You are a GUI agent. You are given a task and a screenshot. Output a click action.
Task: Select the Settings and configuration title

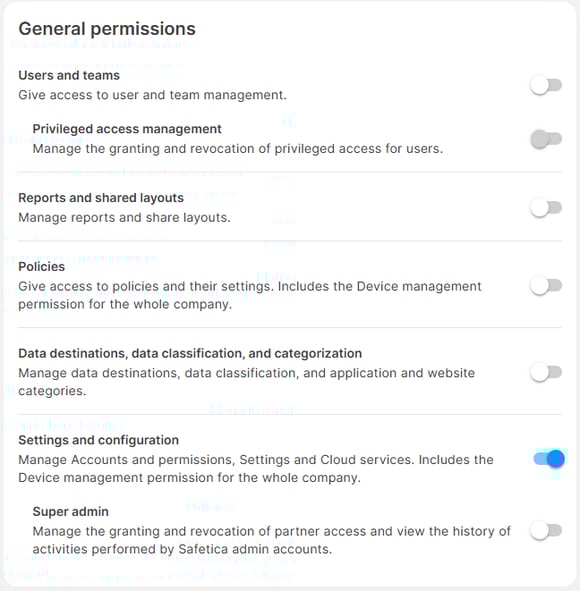click(x=98, y=440)
